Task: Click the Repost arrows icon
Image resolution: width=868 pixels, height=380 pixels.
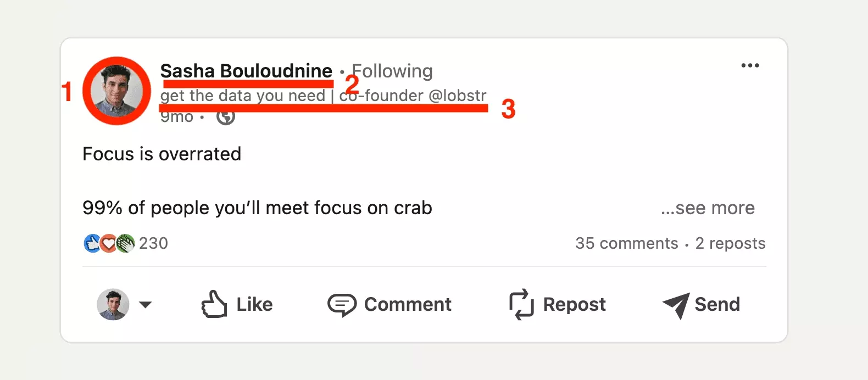Action: pyautogui.click(x=521, y=304)
